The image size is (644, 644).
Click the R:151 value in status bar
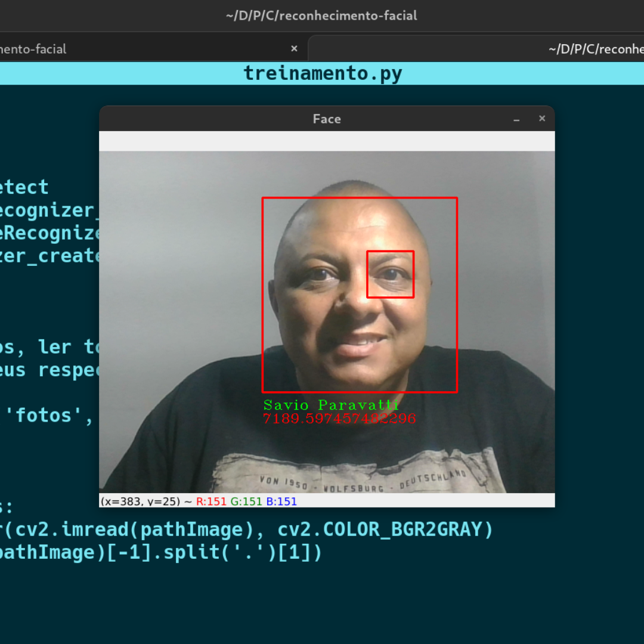click(211, 501)
